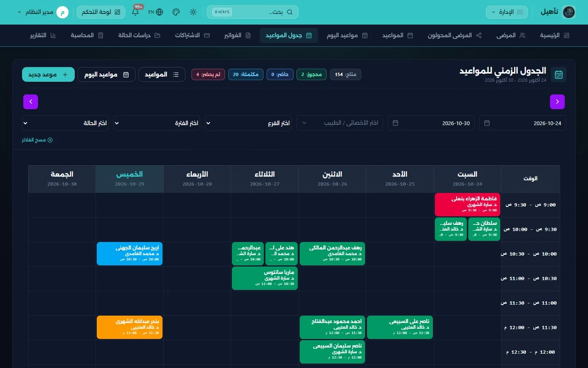This screenshot has height=368, width=588.
Task: Open الإدارة dropdown in header
Action: tap(507, 12)
